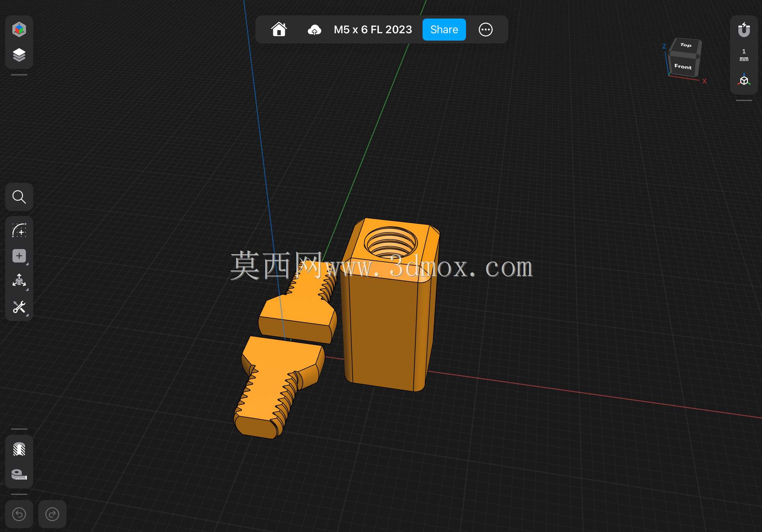This screenshot has height=532, width=762.
Task: Redo the last action
Action: pos(52,514)
